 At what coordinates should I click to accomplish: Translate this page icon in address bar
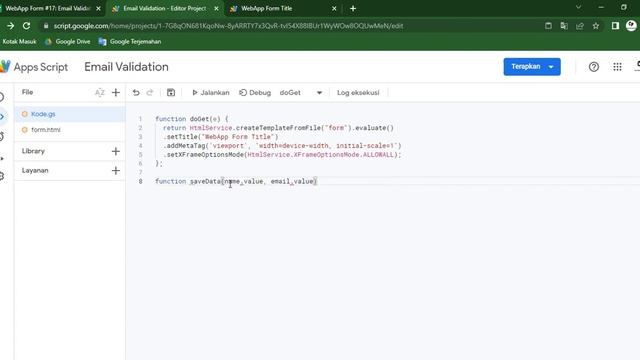(564, 26)
